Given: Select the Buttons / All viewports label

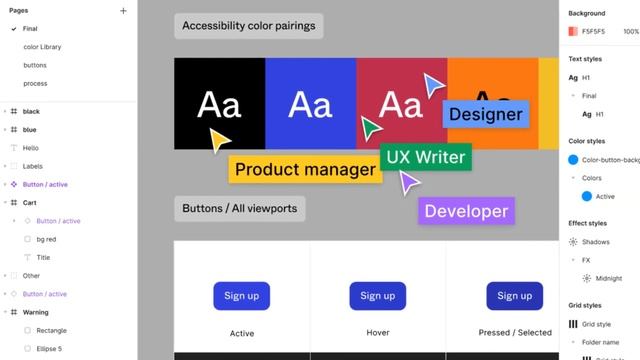Looking at the screenshot, I should point(240,209).
